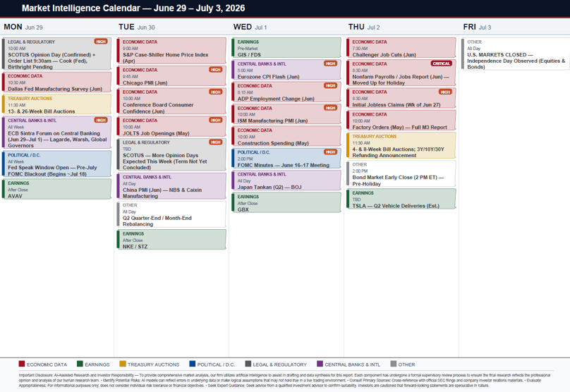Click the HIGH badge on FOMC Minutes
Image resolution: width=570 pixels, height=392 pixels.
point(330,152)
